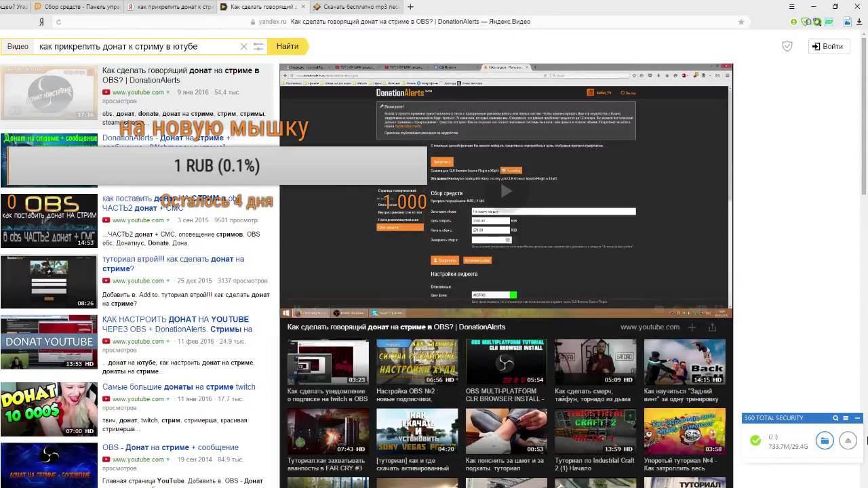This screenshot has width=868, height=488.
Task: Eject the drive in 360 Total Security widget
Action: (848, 441)
